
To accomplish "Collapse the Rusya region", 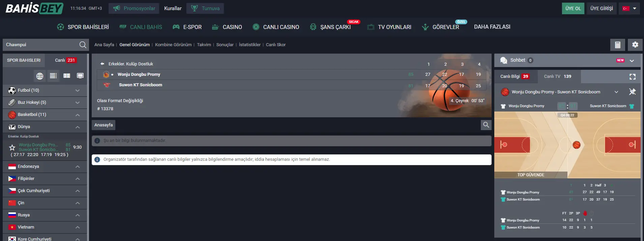I will tap(45, 215).
